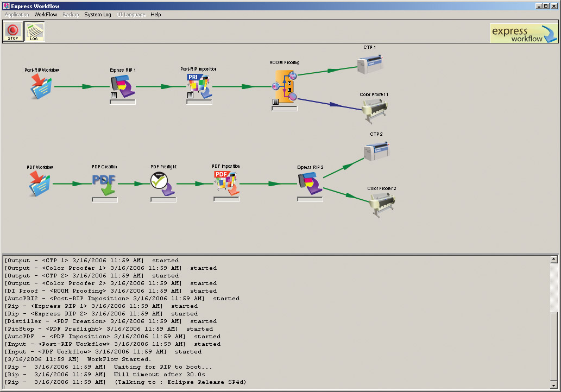Click the PDF Workflow input folder
This screenshot has height=392, width=561.
(x=40, y=184)
